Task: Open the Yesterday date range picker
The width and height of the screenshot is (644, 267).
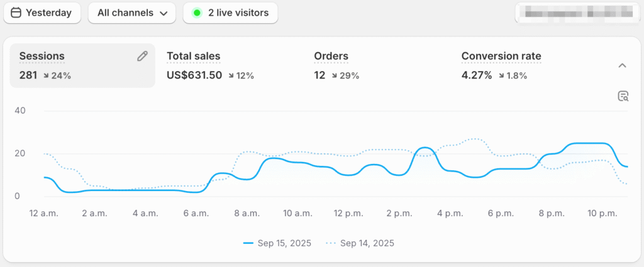Action: pyautogui.click(x=42, y=13)
